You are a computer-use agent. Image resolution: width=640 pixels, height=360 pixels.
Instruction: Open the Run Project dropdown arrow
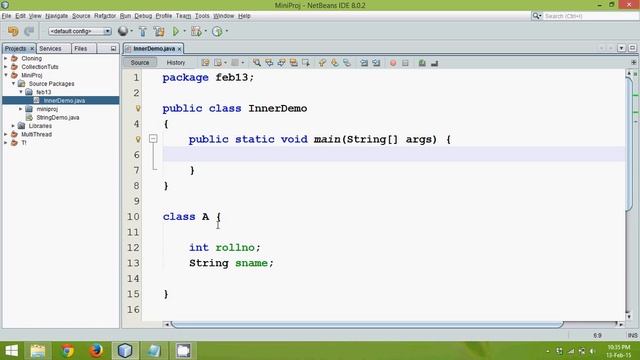click(184, 31)
